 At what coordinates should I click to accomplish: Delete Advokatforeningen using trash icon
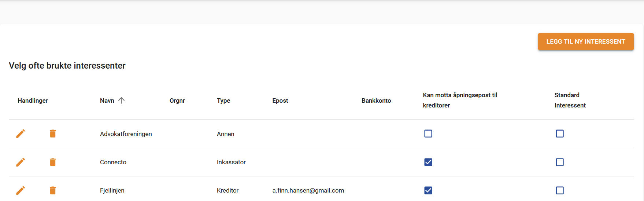pyautogui.click(x=53, y=134)
